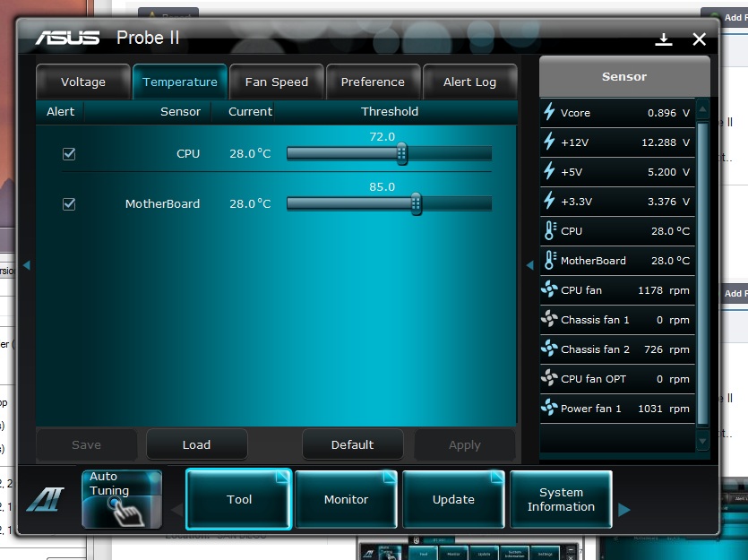
Task: Click the Sensor column header in the table
Action: point(180,112)
